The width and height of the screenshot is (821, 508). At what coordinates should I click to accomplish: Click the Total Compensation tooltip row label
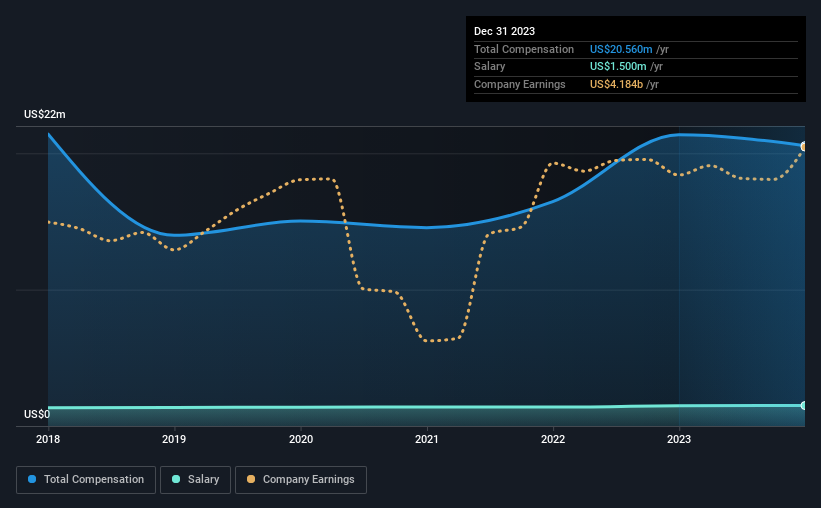(524, 49)
